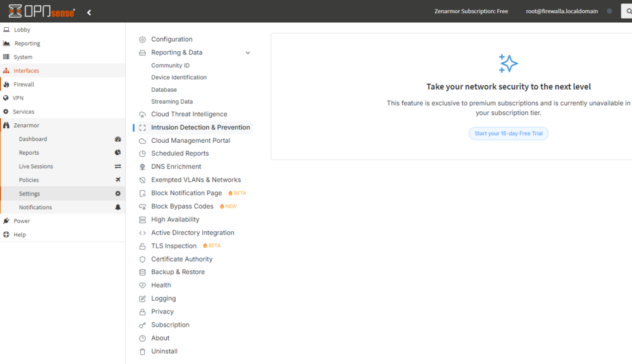This screenshot has width=632, height=364.
Task: Click the TLS Inspection lock icon
Action: [142, 246]
